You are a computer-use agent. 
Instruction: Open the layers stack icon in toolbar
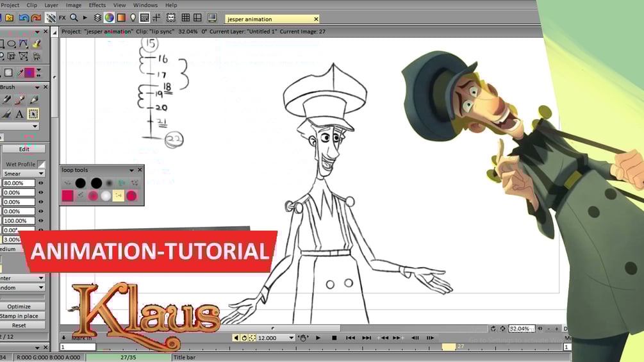[x=97, y=18]
